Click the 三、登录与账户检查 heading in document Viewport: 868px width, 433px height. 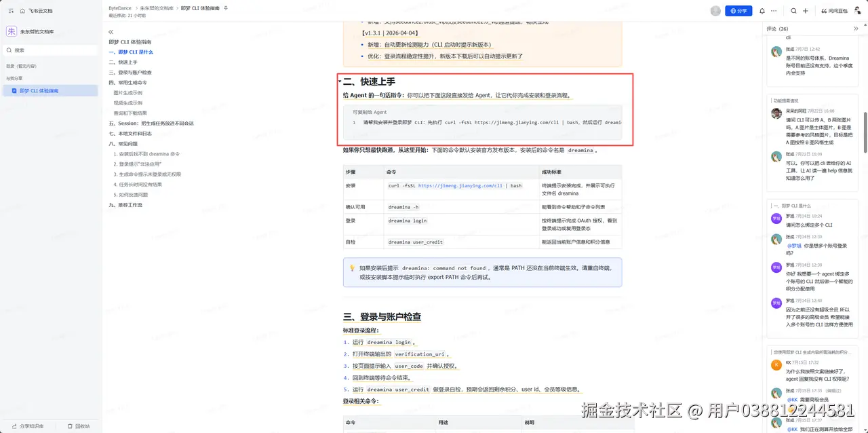(x=382, y=316)
